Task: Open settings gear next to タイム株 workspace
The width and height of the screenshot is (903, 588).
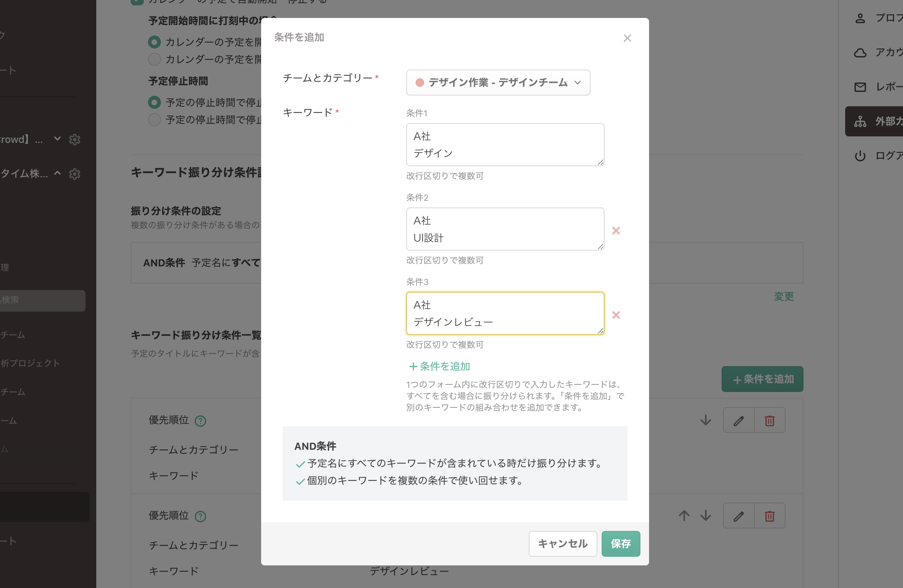Action: (75, 174)
